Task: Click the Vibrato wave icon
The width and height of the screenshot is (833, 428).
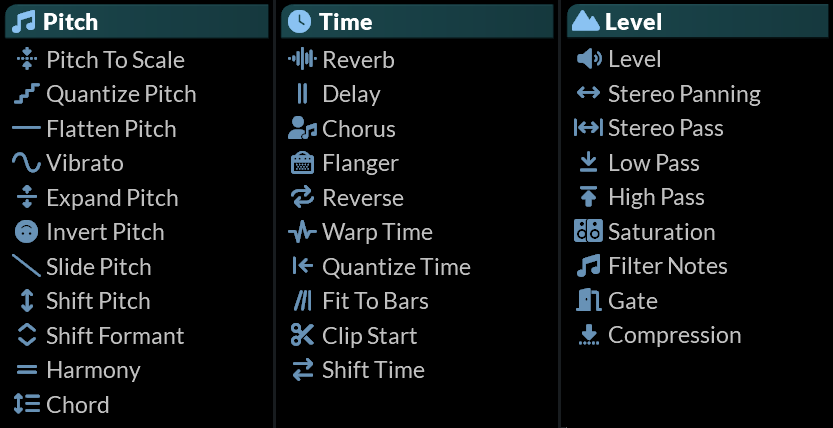Action: click(x=27, y=163)
